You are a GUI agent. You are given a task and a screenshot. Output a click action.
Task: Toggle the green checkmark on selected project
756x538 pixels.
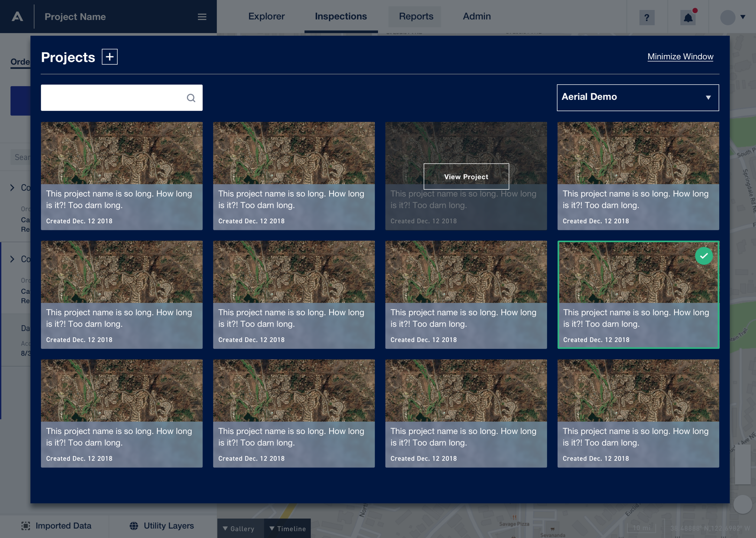point(704,256)
